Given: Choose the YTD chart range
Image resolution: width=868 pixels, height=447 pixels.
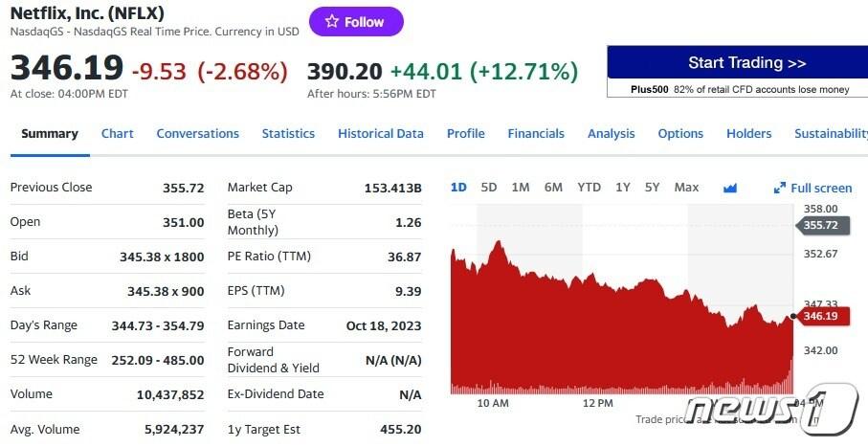Looking at the screenshot, I should pos(589,188).
